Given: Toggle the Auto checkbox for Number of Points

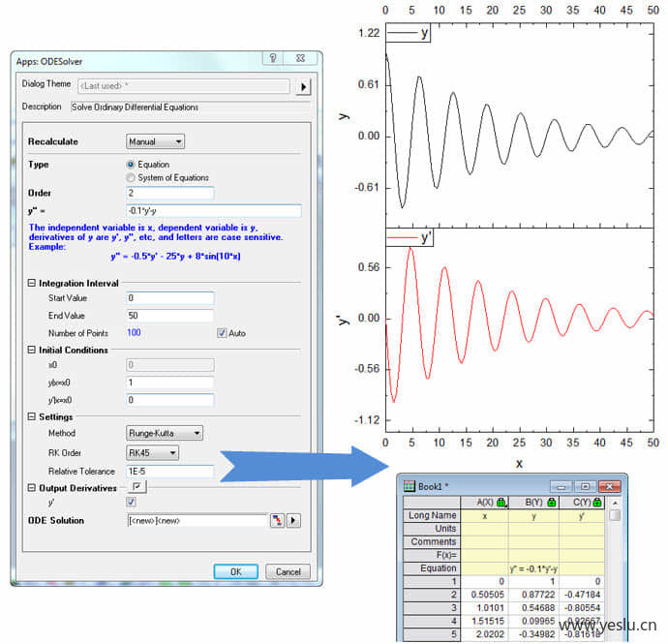Looking at the screenshot, I should pyautogui.click(x=222, y=333).
